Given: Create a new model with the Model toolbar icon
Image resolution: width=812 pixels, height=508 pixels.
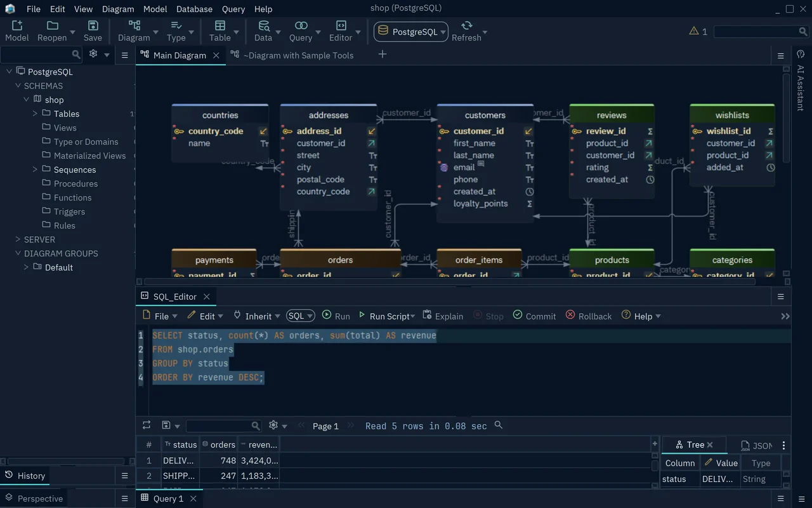Looking at the screenshot, I should coord(16,30).
